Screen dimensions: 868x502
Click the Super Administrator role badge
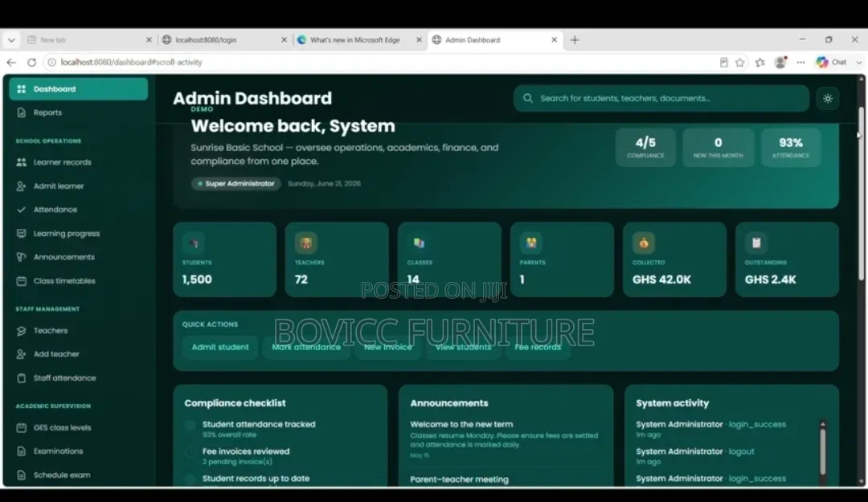pyautogui.click(x=236, y=184)
